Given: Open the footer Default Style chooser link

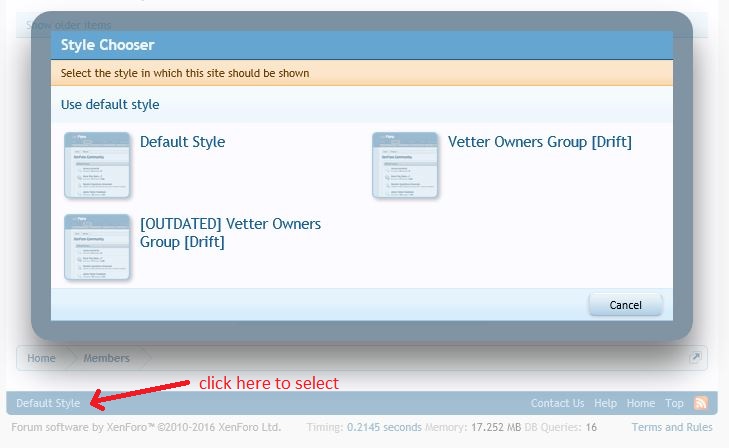Looking at the screenshot, I should click(48, 403).
